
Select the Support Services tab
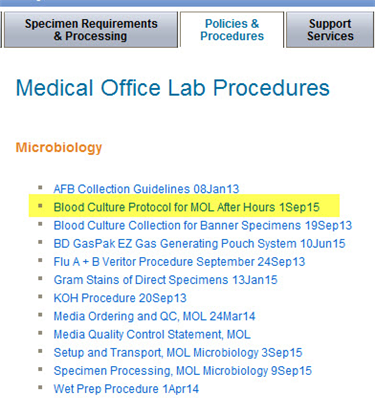tap(330, 30)
